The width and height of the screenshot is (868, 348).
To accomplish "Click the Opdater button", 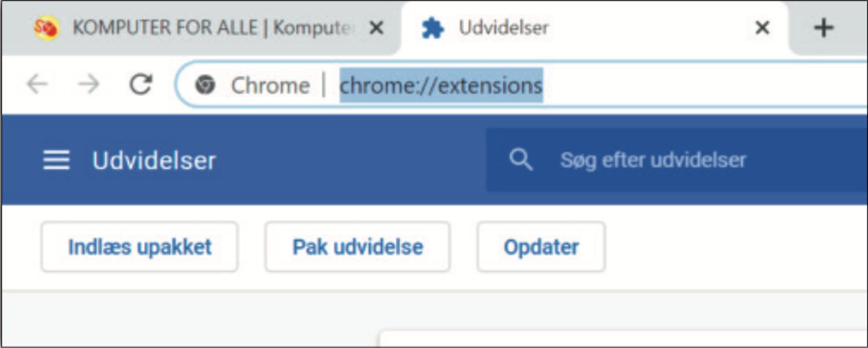I will point(541,247).
